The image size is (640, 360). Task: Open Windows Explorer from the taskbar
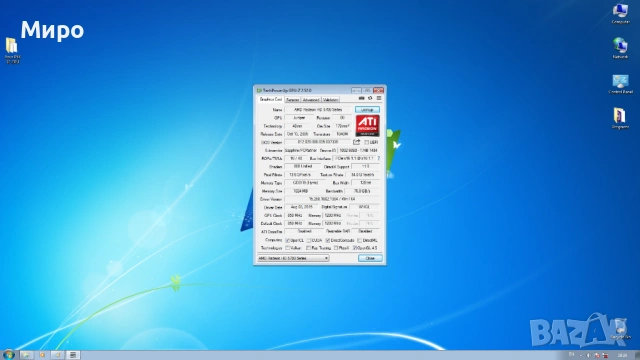pyautogui.click(x=26, y=355)
